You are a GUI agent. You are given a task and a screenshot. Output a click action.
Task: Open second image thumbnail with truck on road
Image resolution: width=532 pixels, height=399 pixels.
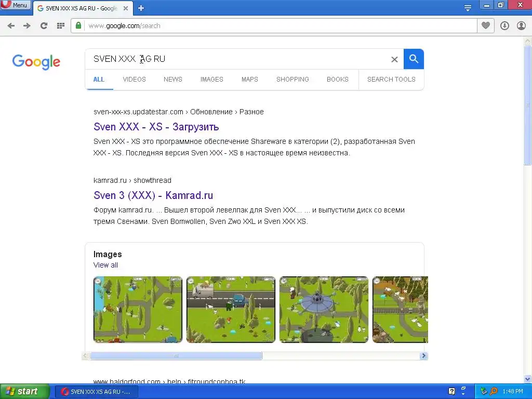[x=231, y=310]
